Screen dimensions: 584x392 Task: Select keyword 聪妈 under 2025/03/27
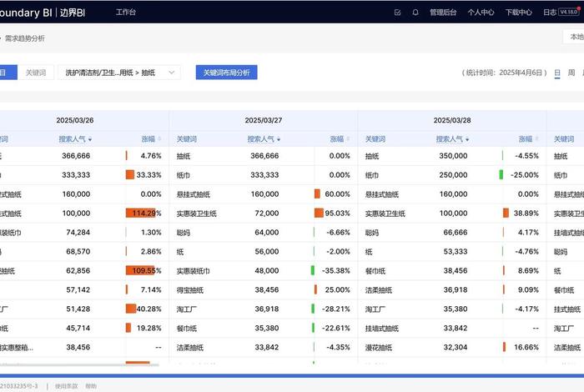184,233
